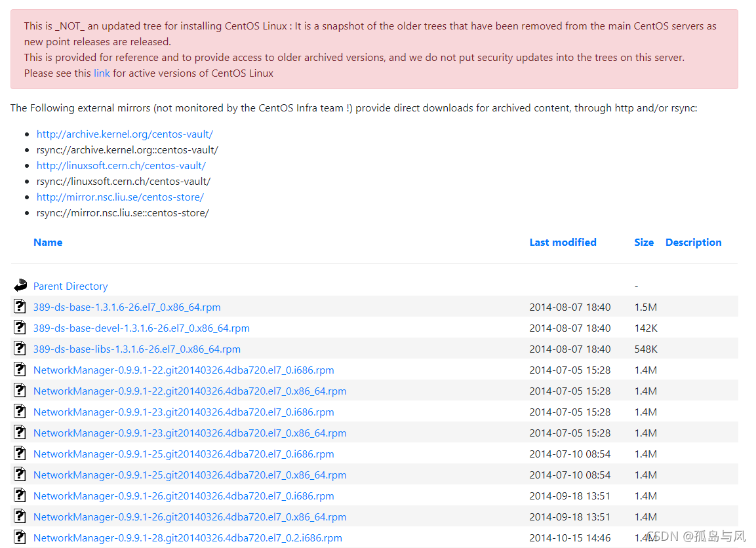The image size is (756, 548).
Task: Click file icon beside NetworkManager-0.9.9.1-28 i686 rpm
Action: (20, 537)
